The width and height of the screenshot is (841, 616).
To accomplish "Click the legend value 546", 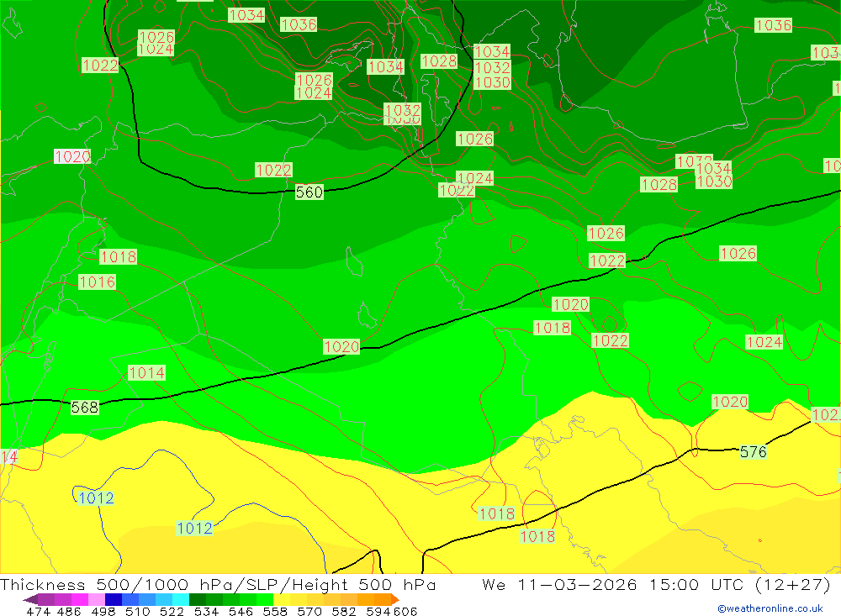I will 241,611.
